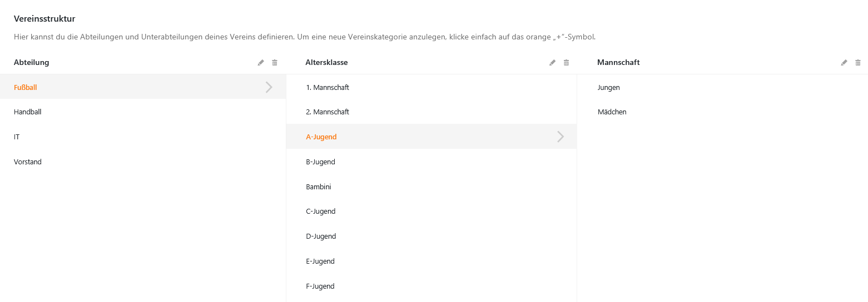The width and height of the screenshot is (868, 302).
Task: Select the C-Jugend age class
Action: pos(431,212)
